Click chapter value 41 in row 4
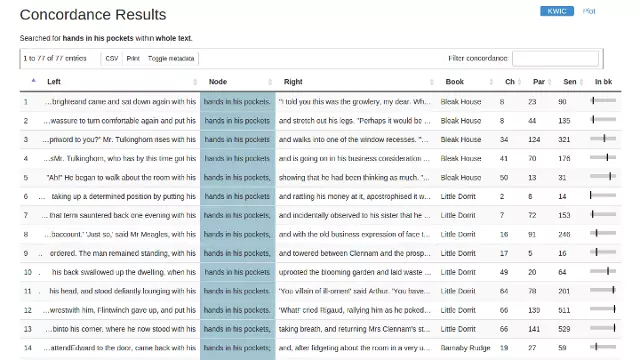This screenshot has width=640, height=360. (504, 158)
